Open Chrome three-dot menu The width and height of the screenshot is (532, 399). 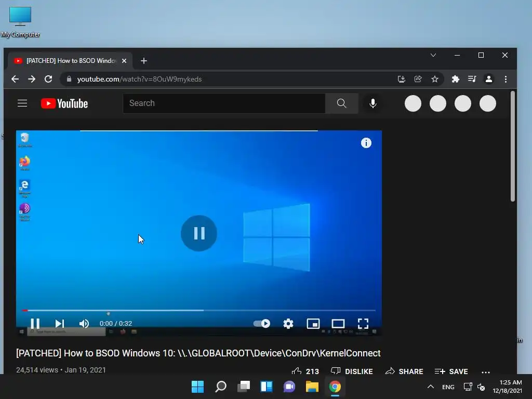tap(506, 79)
